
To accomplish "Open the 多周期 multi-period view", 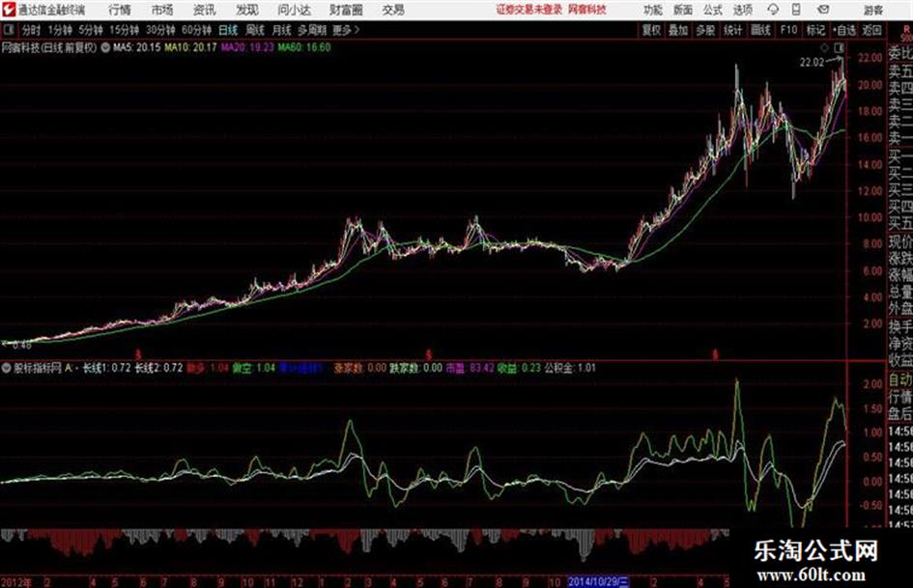I will pyautogui.click(x=312, y=30).
